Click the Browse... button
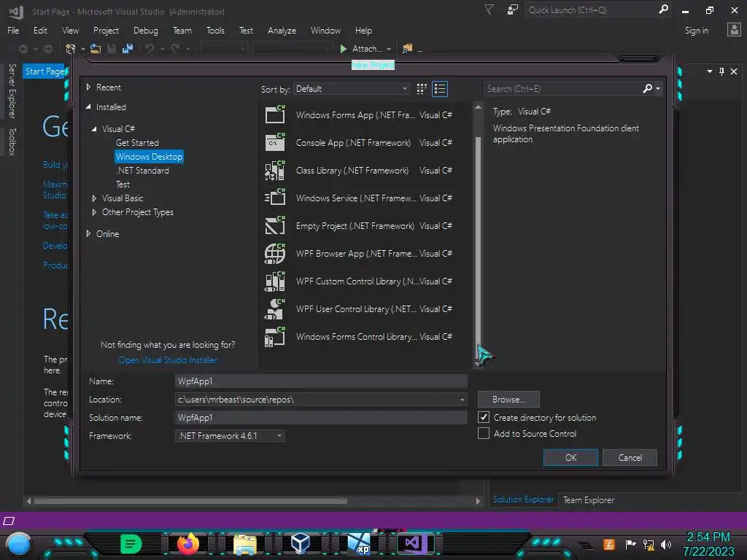Image resolution: width=747 pixels, height=560 pixels. pyautogui.click(x=508, y=400)
